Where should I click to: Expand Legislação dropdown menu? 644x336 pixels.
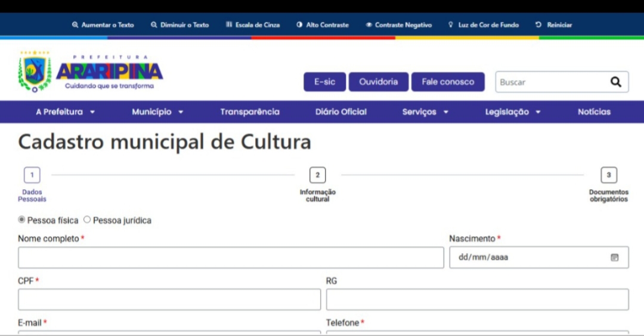513,112
